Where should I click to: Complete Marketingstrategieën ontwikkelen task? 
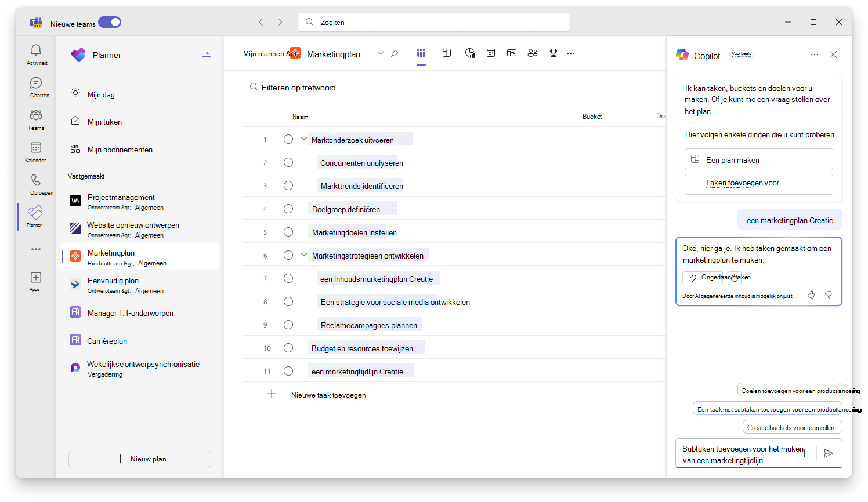click(288, 255)
